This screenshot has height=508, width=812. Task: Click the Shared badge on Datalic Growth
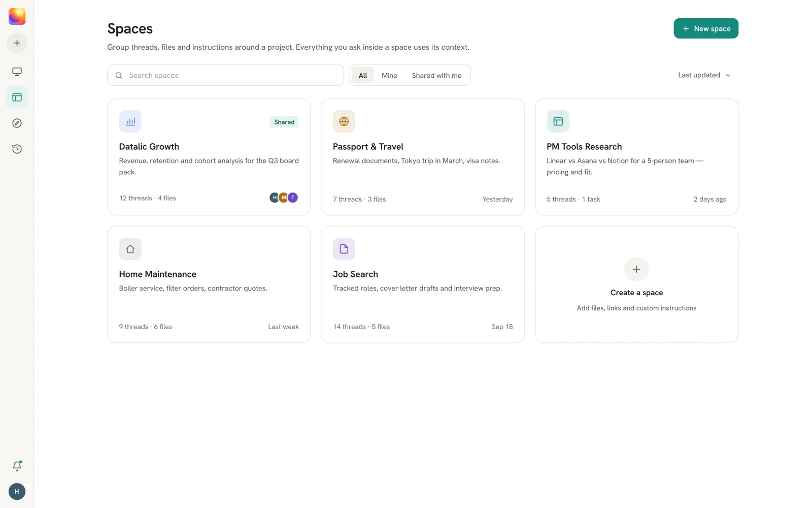coord(284,122)
